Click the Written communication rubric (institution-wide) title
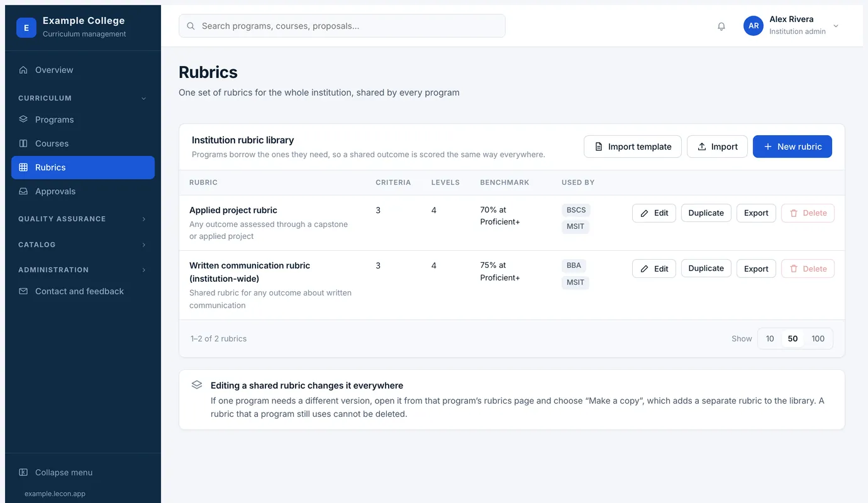868x503 pixels. pos(250,272)
